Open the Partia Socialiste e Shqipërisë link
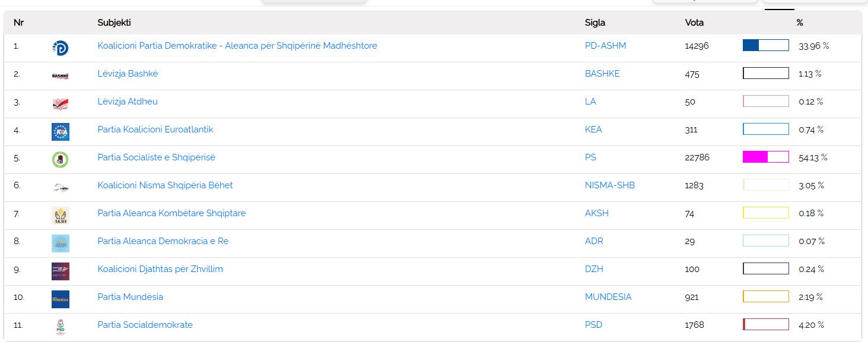This screenshot has width=868, height=351. coord(156,157)
